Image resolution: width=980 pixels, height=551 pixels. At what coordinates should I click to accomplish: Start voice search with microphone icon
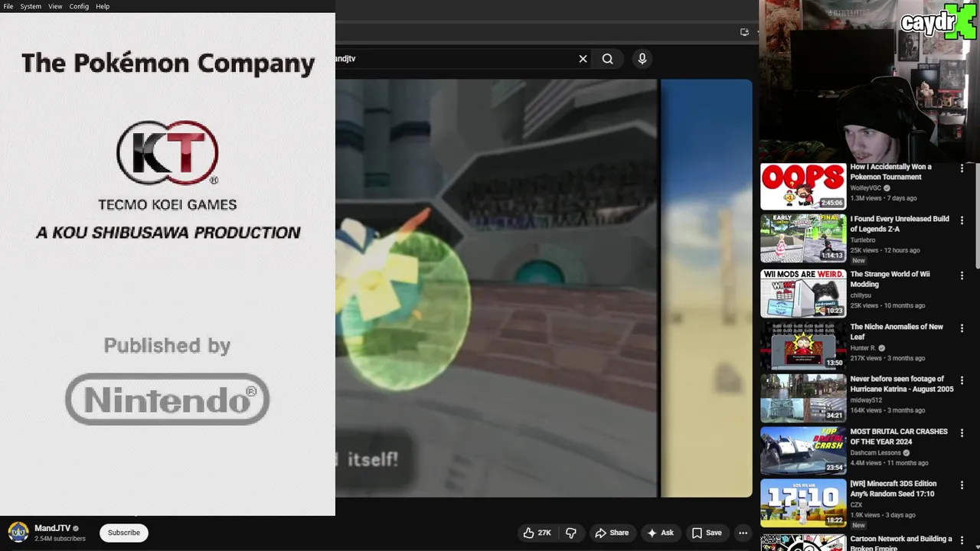tap(642, 59)
